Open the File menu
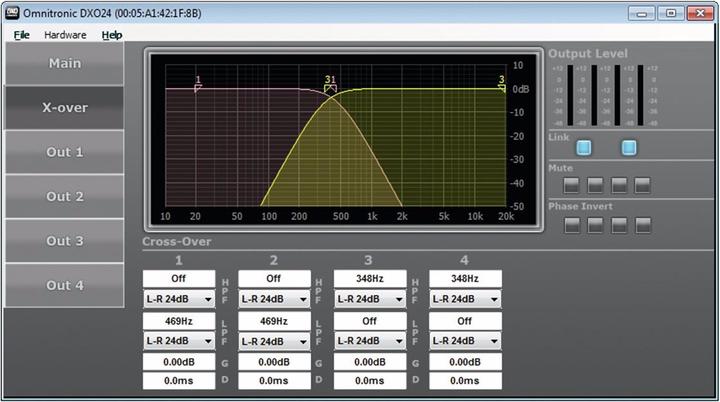 (21, 35)
